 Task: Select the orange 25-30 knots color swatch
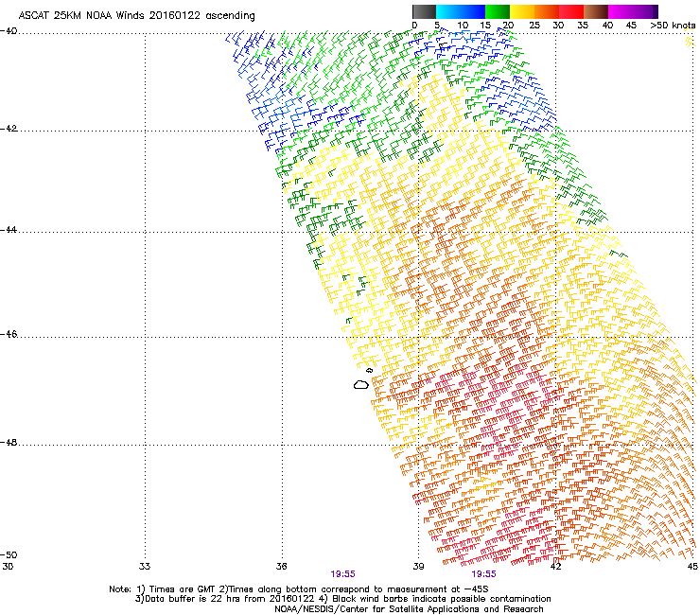coord(547,11)
